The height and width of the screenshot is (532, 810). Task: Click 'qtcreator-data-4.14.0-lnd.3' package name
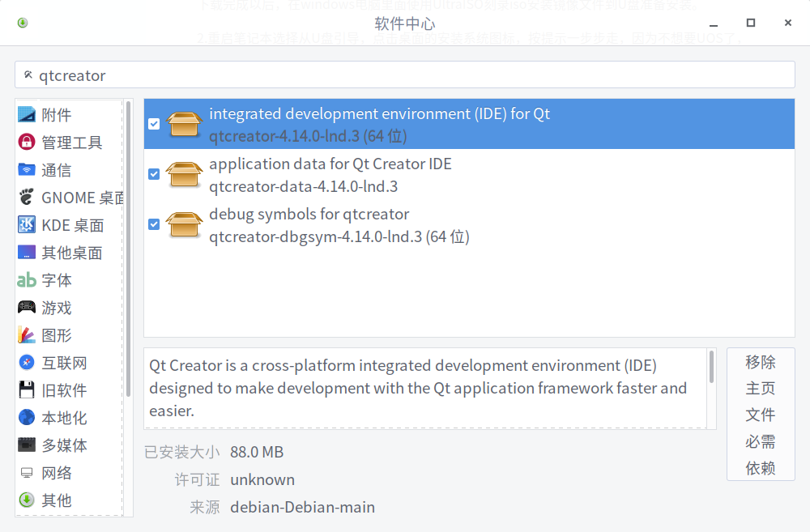tap(303, 186)
